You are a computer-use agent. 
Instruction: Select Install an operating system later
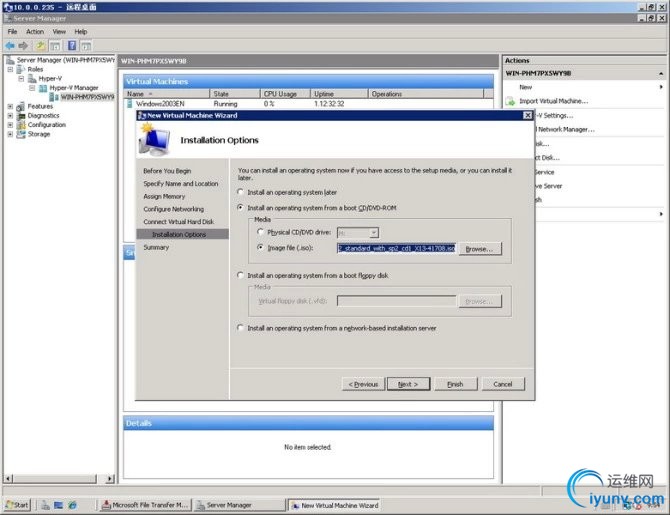tap(241, 192)
